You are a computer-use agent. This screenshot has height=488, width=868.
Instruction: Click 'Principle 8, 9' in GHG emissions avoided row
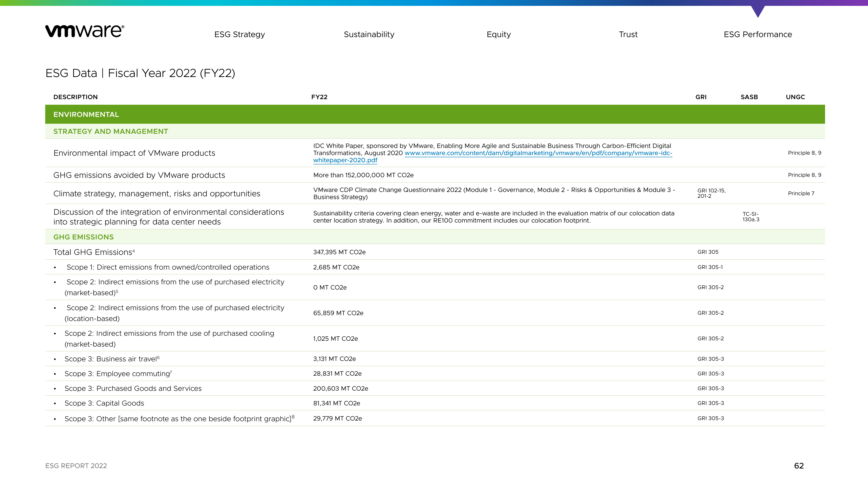pos(804,175)
